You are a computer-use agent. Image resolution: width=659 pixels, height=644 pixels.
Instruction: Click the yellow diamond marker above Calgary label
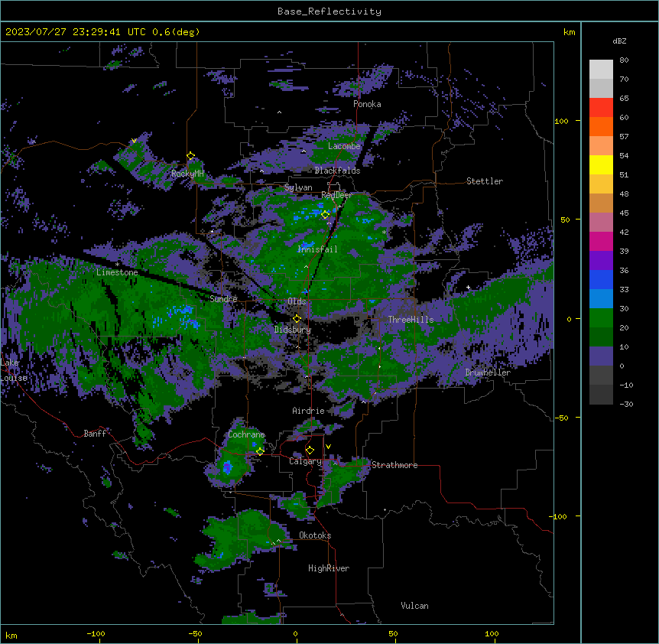tap(310, 450)
